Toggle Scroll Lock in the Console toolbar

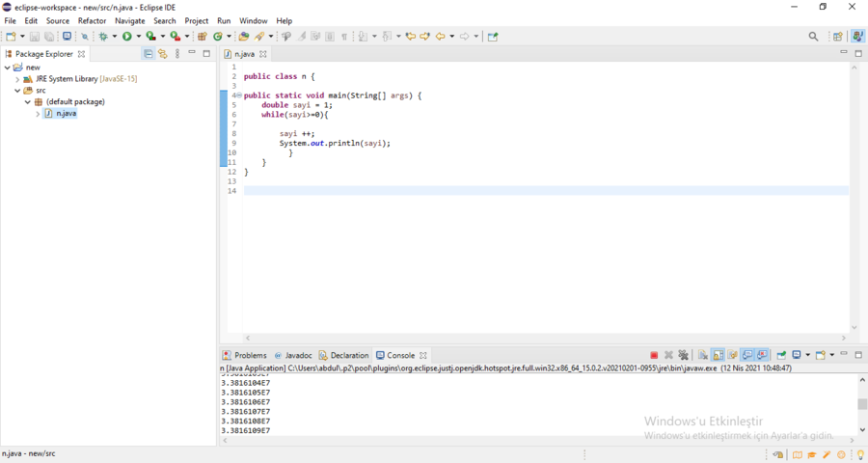pyautogui.click(x=719, y=355)
